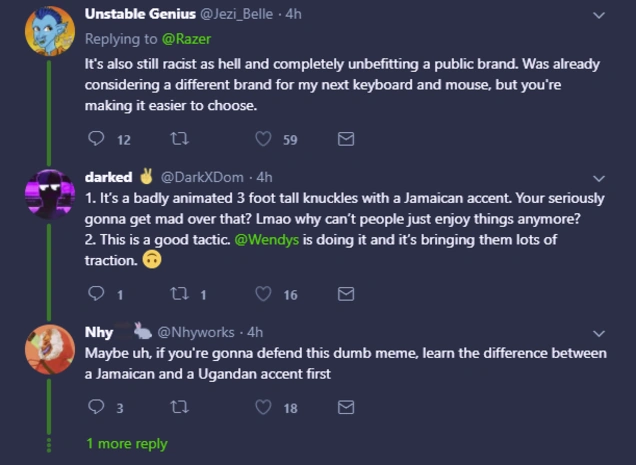
Task: Expand the dropdown arrow on Nhy's tweet
Action: click(599, 333)
